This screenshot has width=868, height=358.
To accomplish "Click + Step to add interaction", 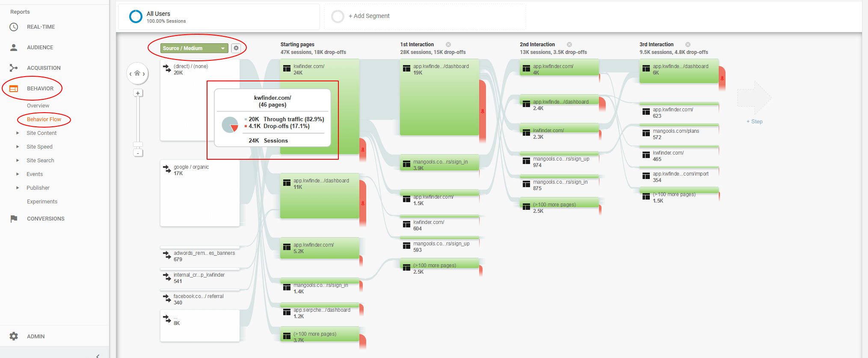I will 755,122.
